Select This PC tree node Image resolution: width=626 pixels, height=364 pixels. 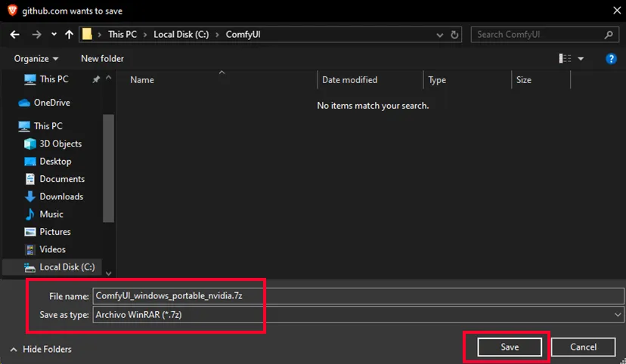coord(48,126)
